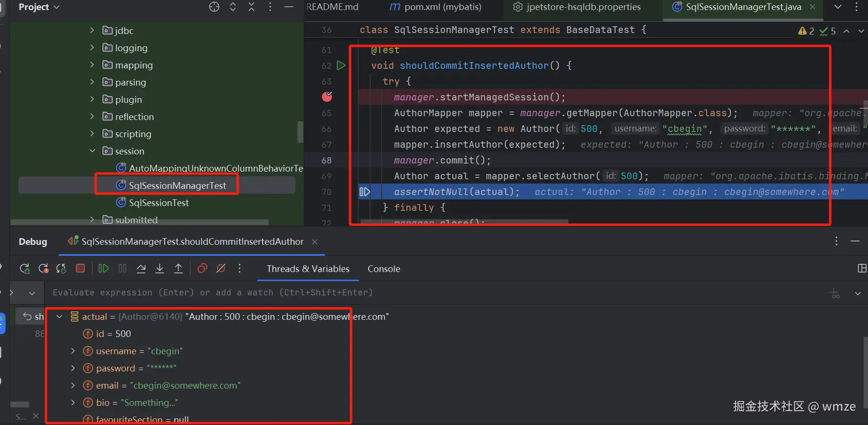
Task: Open the README.md editor tab
Action: click(332, 7)
